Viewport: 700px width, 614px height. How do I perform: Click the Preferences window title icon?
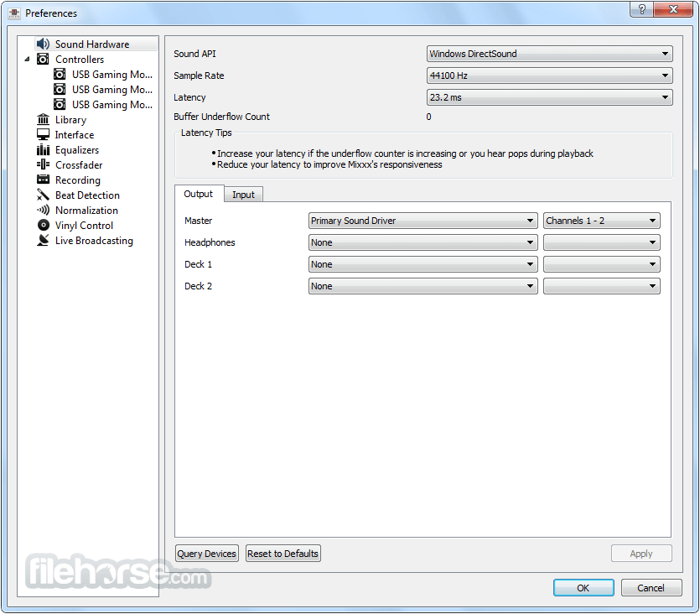(x=14, y=13)
